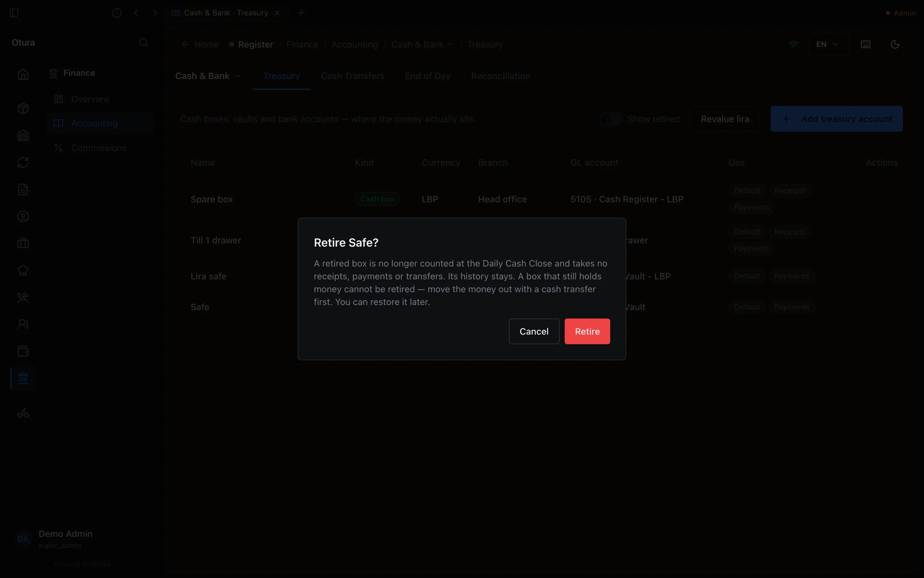Open the wallet sidebar icon
The height and width of the screenshot is (578, 924).
point(23,351)
